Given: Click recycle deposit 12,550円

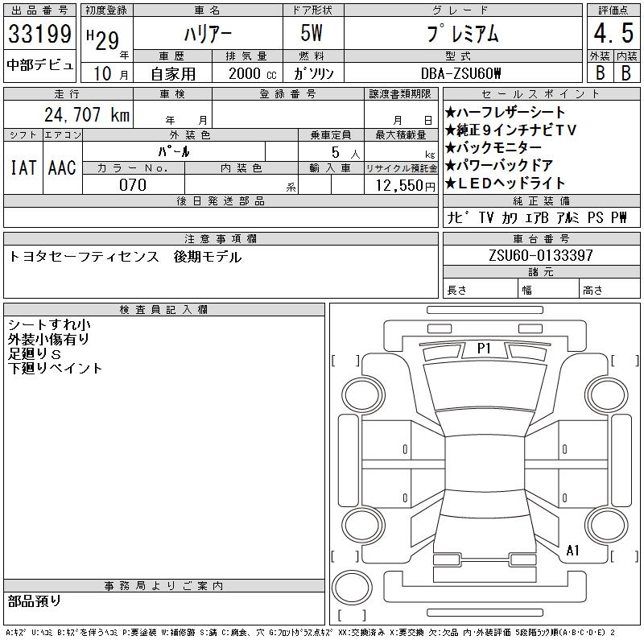Looking at the screenshot, I should pyautogui.click(x=405, y=185).
